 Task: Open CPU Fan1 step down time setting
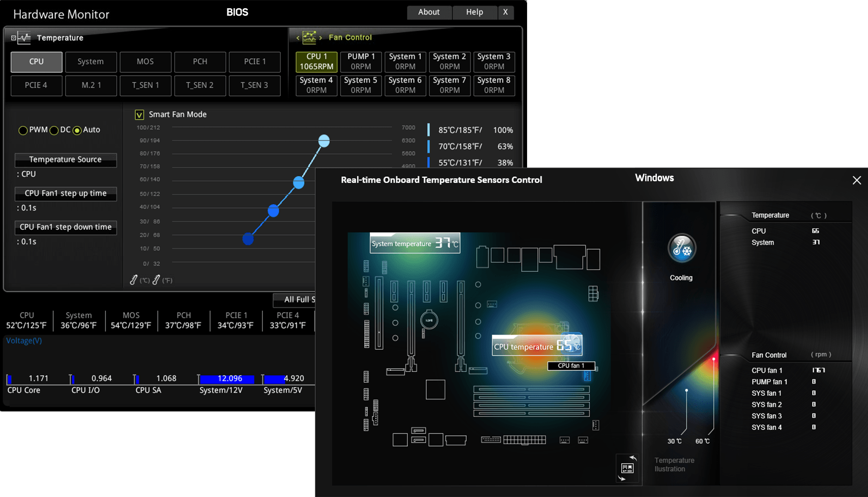[66, 227]
